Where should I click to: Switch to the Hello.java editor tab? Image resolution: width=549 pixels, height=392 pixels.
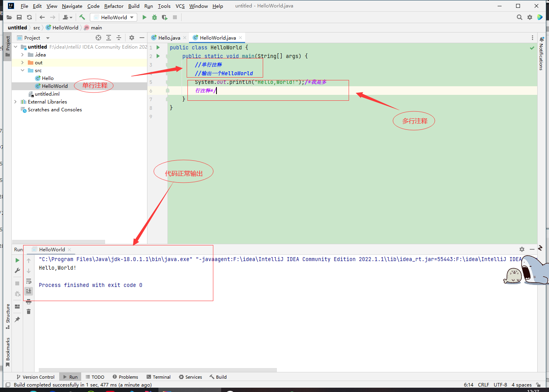tap(169, 38)
